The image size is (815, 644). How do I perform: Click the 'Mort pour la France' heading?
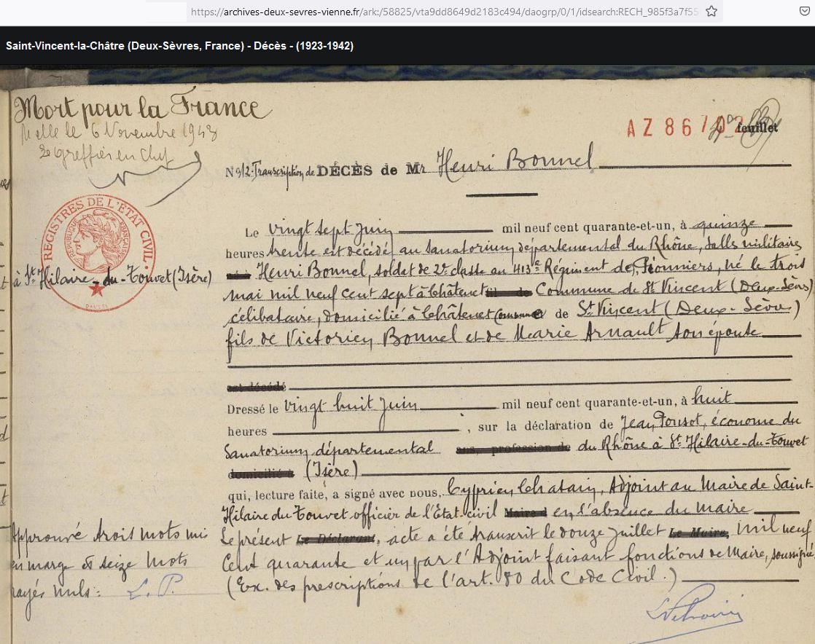[141, 108]
